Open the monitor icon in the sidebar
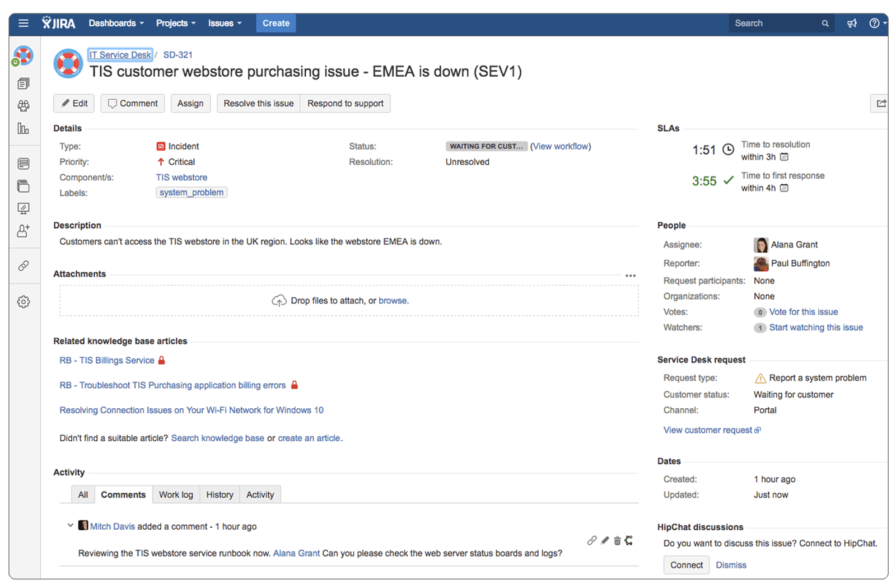896x588 pixels. [x=23, y=208]
